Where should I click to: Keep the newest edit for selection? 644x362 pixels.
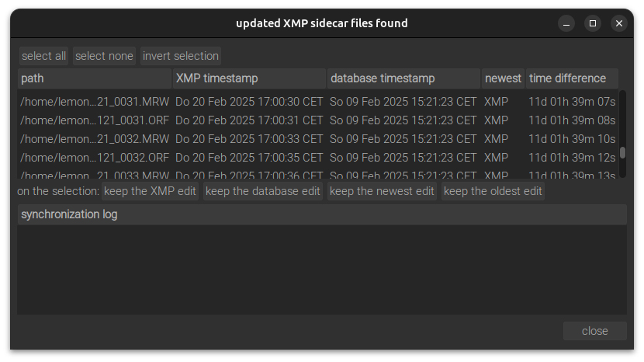(382, 191)
